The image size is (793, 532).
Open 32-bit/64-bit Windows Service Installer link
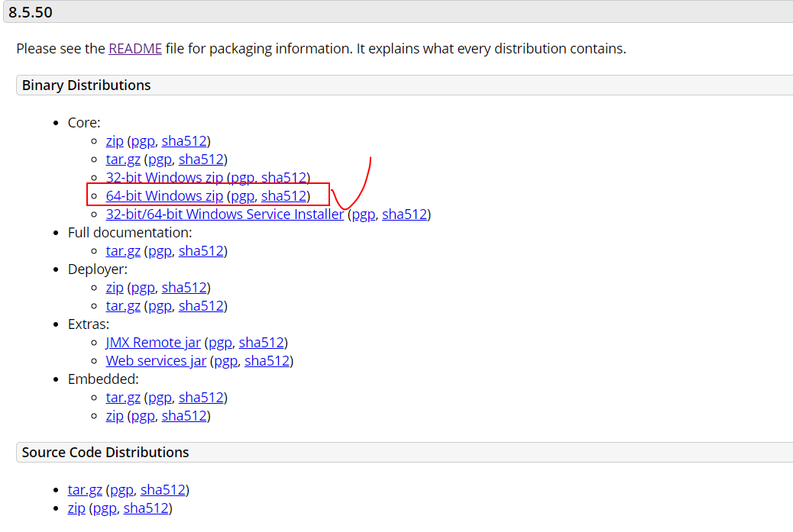click(x=225, y=214)
